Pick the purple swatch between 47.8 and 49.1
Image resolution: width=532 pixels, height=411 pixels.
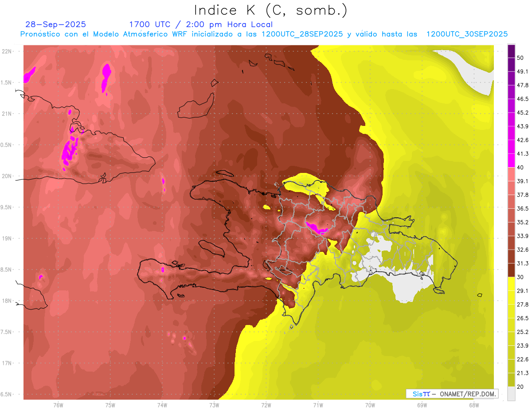pyautogui.click(x=511, y=78)
